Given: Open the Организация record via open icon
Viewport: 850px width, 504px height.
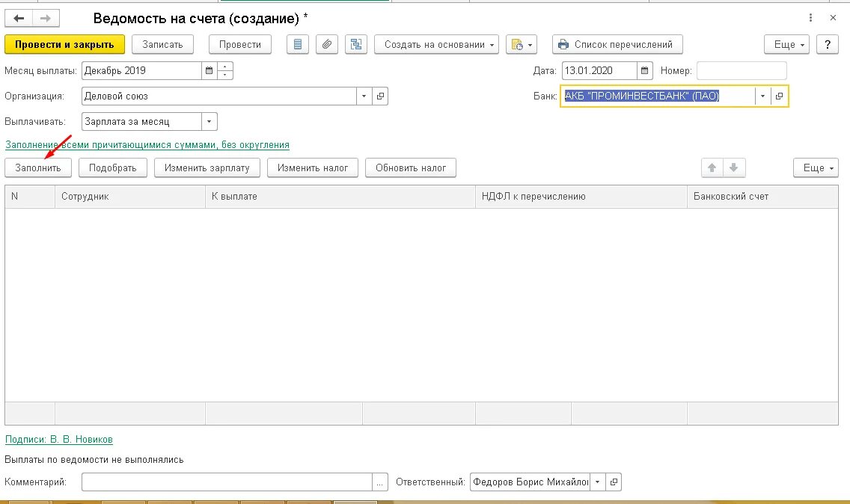Looking at the screenshot, I should tap(381, 96).
